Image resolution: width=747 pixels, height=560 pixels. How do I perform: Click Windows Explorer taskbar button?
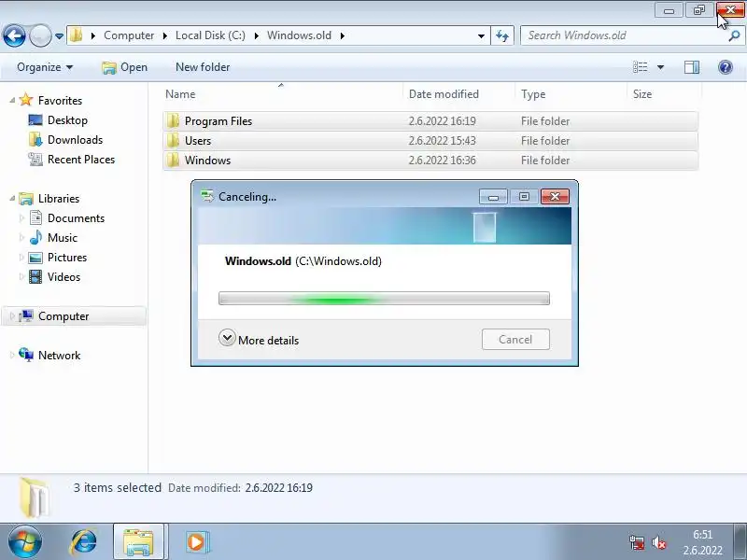coord(138,541)
